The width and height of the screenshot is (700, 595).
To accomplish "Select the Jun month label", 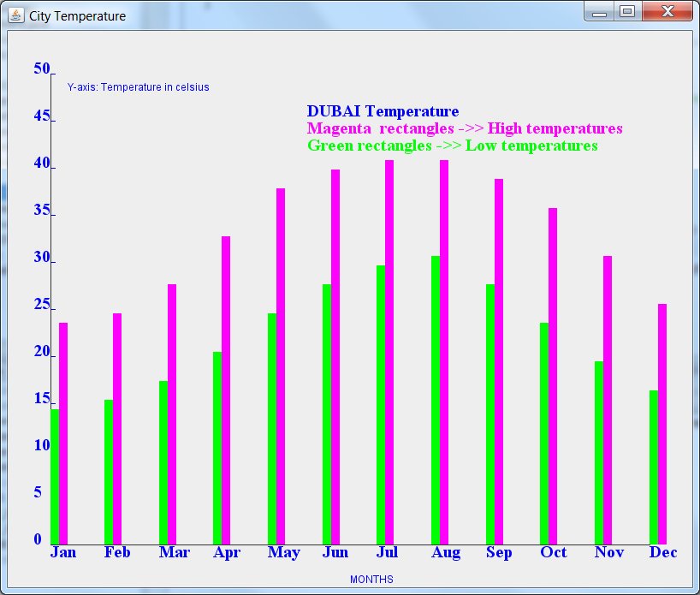I will (335, 552).
